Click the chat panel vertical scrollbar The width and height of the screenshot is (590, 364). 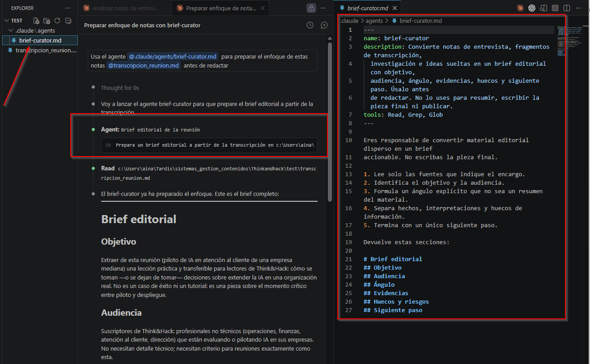pyautogui.click(x=330, y=121)
